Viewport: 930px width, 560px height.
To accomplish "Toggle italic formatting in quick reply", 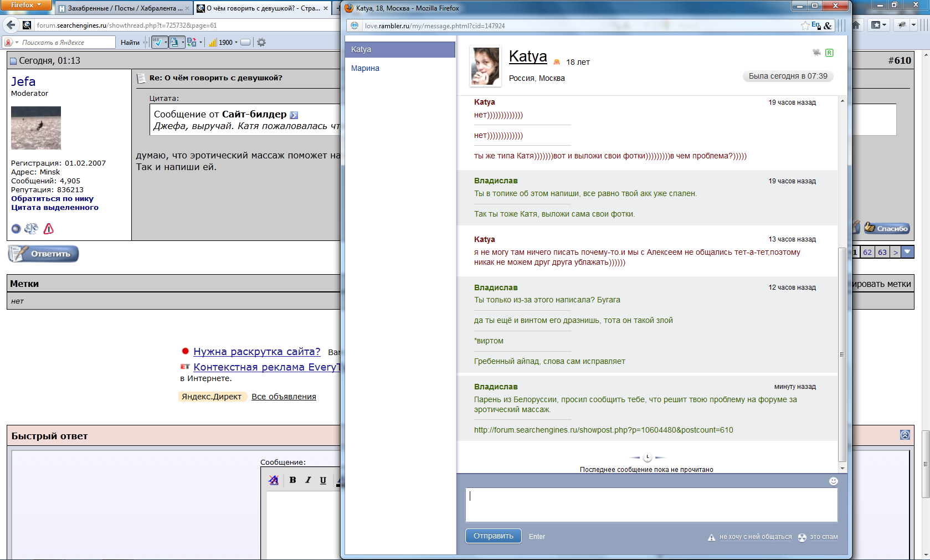I will pos(308,480).
